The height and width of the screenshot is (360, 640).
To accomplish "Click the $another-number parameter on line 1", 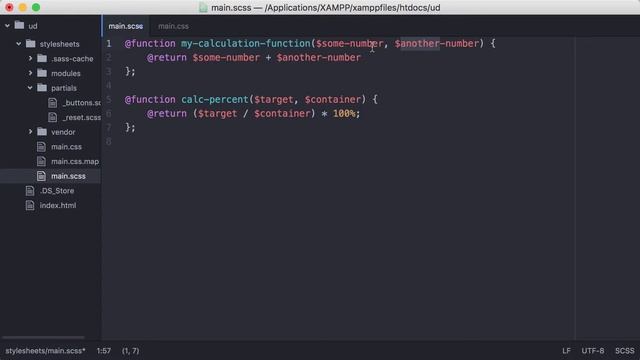I will [x=436, y=43].
